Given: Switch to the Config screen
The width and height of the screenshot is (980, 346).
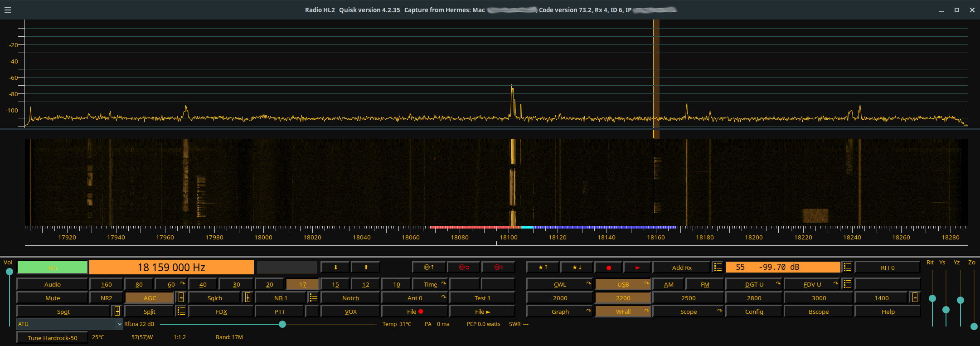Looking at the screenshot, I should tap(754, 312).
